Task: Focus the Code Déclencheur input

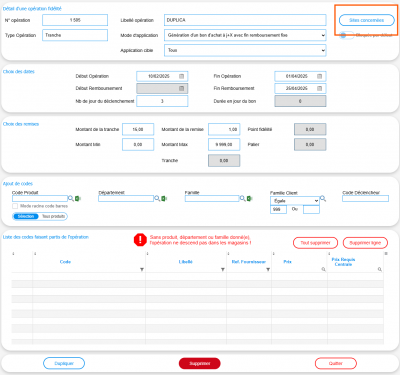Action: 365,198
